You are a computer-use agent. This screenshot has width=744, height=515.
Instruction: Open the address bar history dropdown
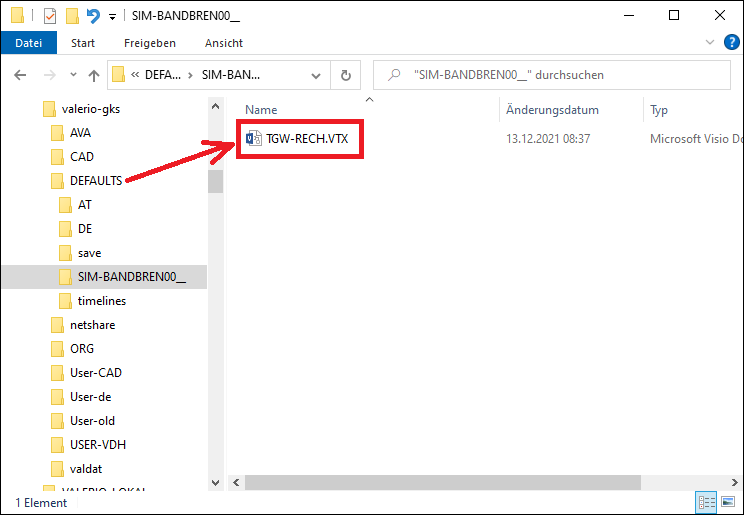click(x=317, y=75)
